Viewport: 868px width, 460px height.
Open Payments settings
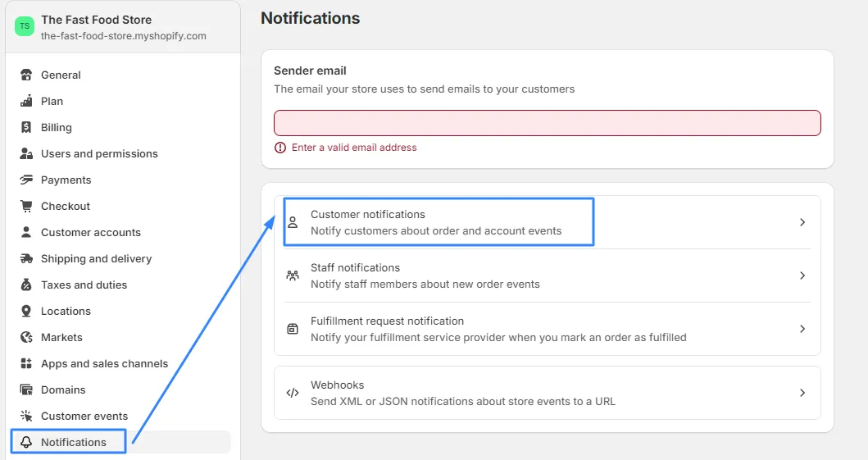click(x=66, y=180)
